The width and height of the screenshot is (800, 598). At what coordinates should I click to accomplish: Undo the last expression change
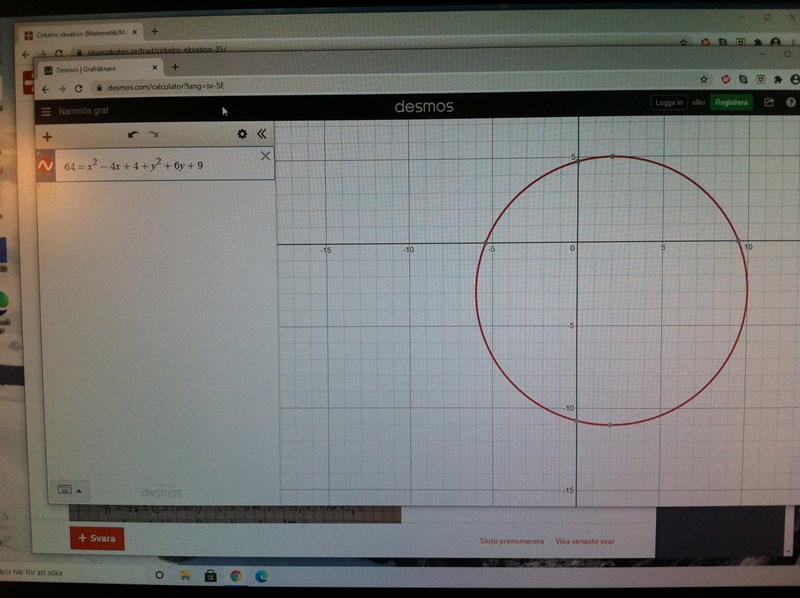point(133,134)
